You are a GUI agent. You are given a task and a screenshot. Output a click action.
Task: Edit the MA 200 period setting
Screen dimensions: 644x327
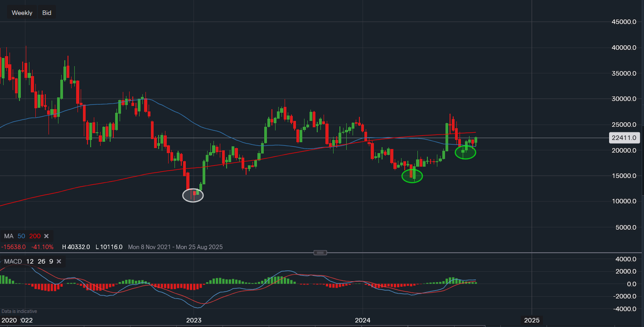point(34,236)
